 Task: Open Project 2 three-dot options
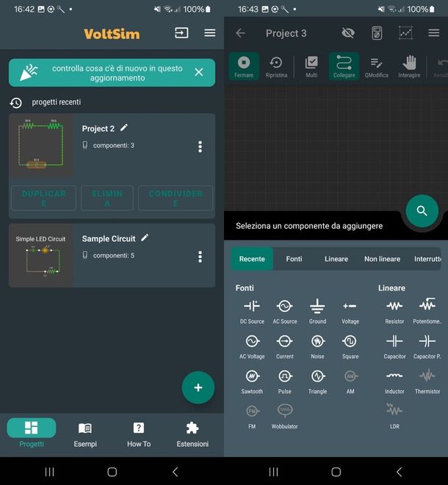tap(200, 147)
